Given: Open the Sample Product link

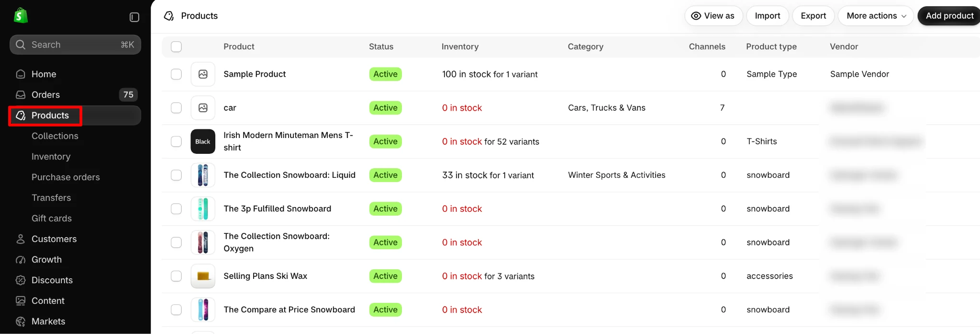Looking at the screenshot, I should click(x=255, y=74).
